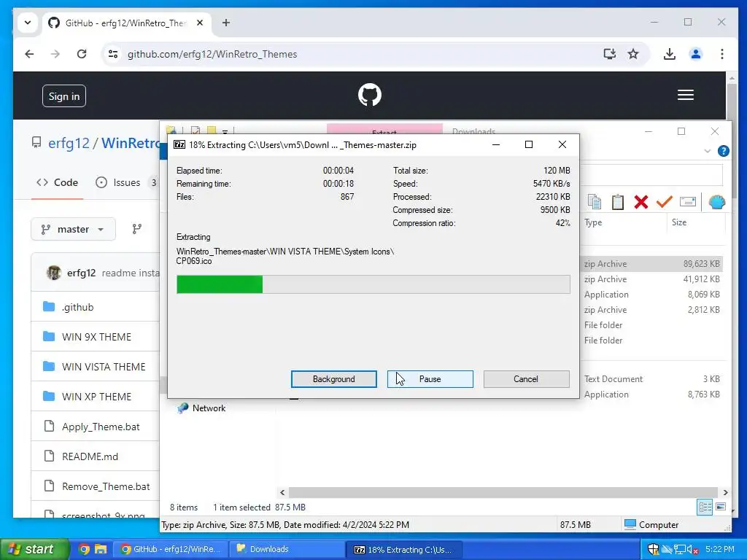Open the GitHub hamburger menu
Viewport: 747px width, 560px height.
[686, 95]
